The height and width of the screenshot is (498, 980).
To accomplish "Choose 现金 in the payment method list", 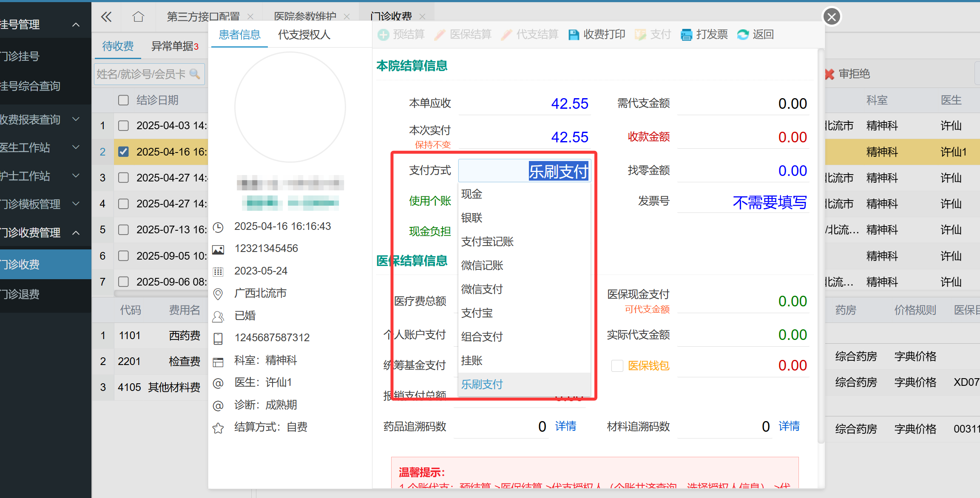I will coord(472,194).
